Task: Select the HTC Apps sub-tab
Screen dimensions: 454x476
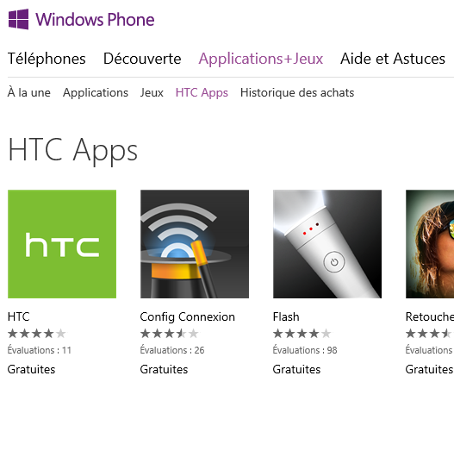Action: point(202,93)
